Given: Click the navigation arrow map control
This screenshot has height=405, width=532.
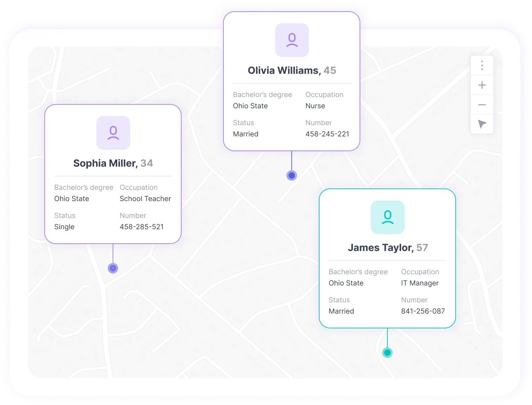Looking at the screenshot, I should pyautogui.click(x=482, y=124).
